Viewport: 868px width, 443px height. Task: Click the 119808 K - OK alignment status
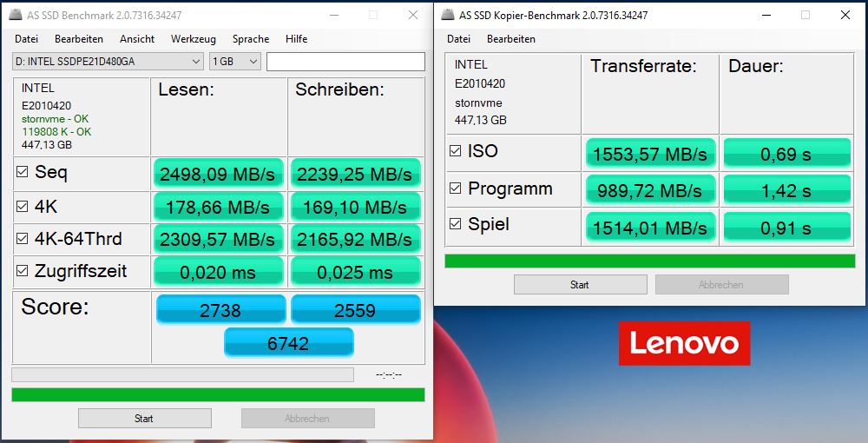coord(56,132)
